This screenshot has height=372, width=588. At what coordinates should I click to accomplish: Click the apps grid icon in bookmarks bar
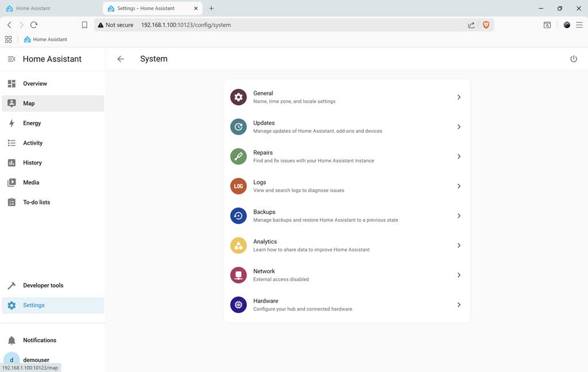[x=8, y=40]
